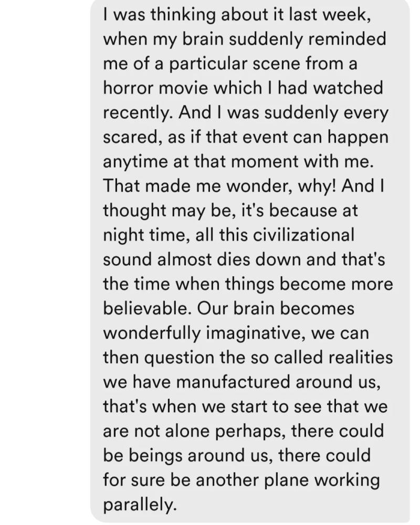The height and width of the screenshot is (525, 420).
Task: Select the word "horror" in the message
Action: (x=128, y=88)
